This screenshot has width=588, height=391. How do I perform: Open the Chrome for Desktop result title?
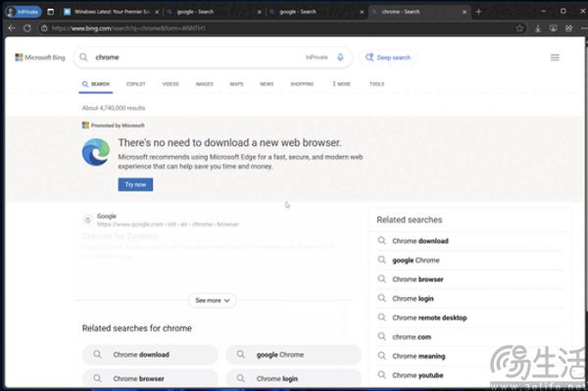[x=121, y=236]
